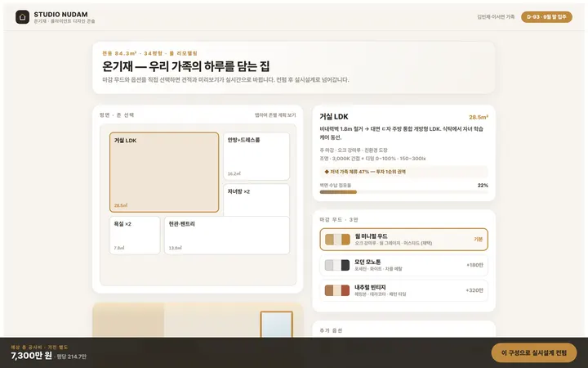Image resolution: width=588 pixels, height=368 pixels.
Task: Select the 현관·팬트리 zone card
Action: click(227, 236)
